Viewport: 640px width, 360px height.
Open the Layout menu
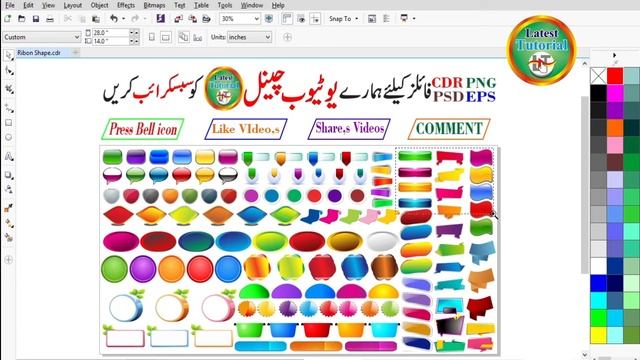click(x=73, y=5)
